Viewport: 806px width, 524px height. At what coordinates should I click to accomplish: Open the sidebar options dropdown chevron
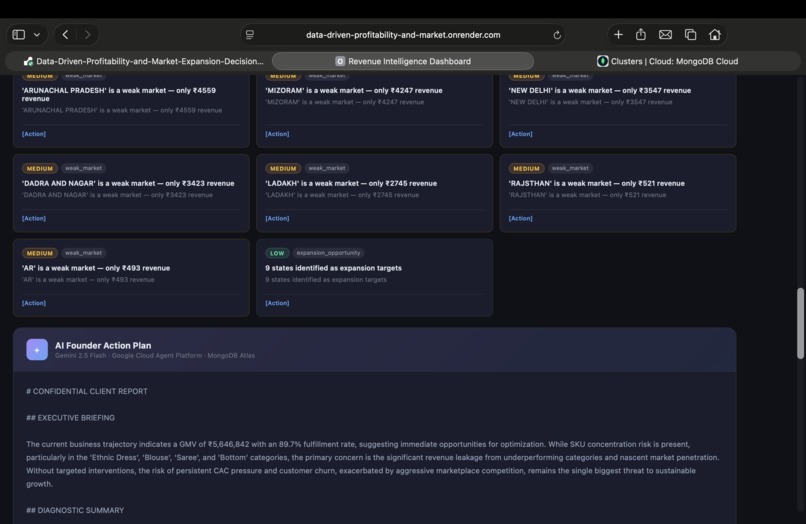[37, 35]
